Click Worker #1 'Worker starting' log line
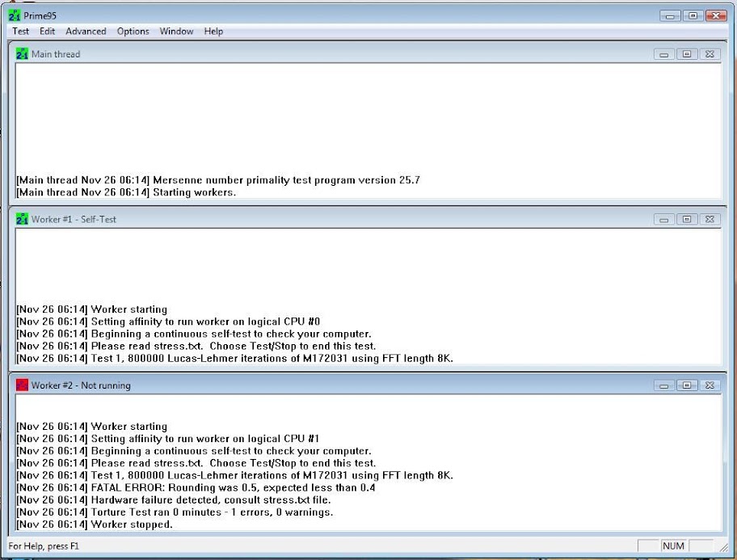Viewport: 737px width, 560px height. tap(91, 309)
